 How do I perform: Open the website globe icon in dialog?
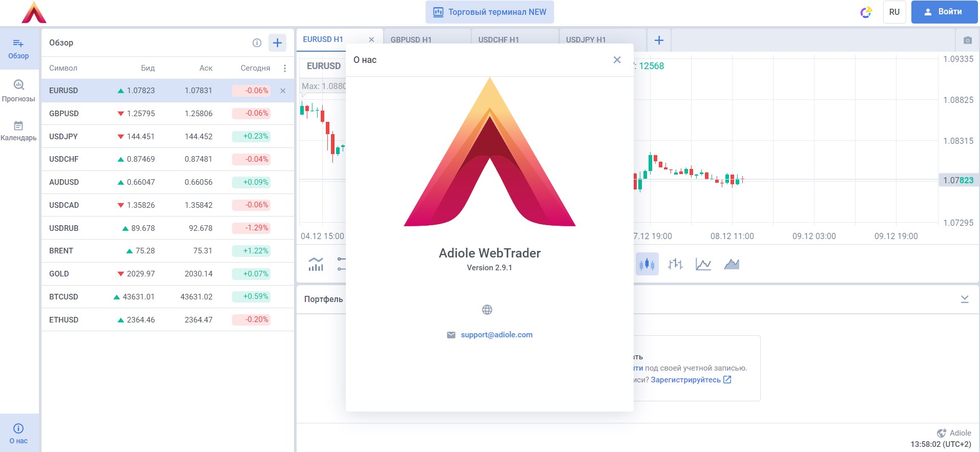487,310
